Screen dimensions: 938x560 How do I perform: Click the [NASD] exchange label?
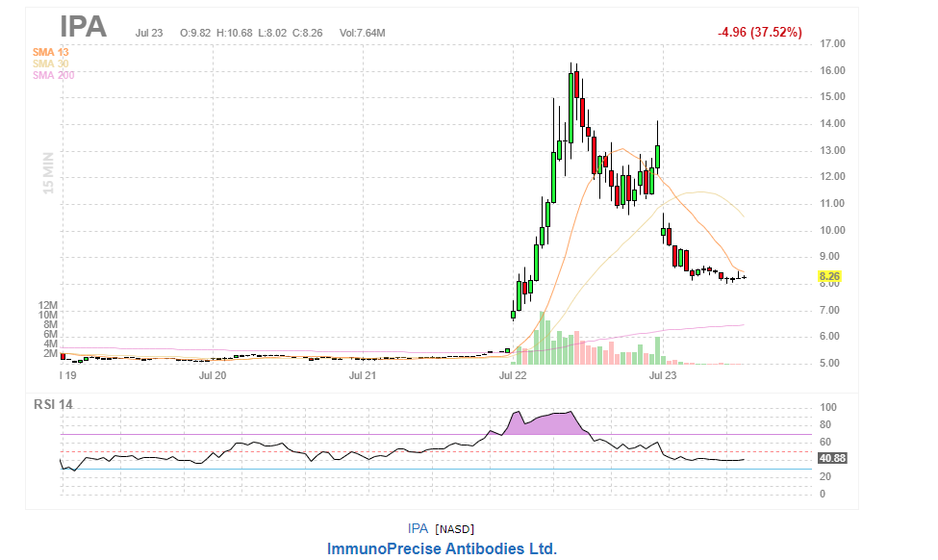pyautogui.click(x=454, y=529)
